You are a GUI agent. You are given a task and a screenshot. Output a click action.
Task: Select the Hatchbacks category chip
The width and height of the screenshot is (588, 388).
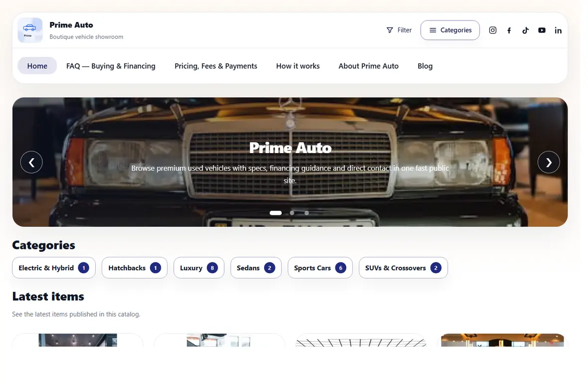click(134, 267)
